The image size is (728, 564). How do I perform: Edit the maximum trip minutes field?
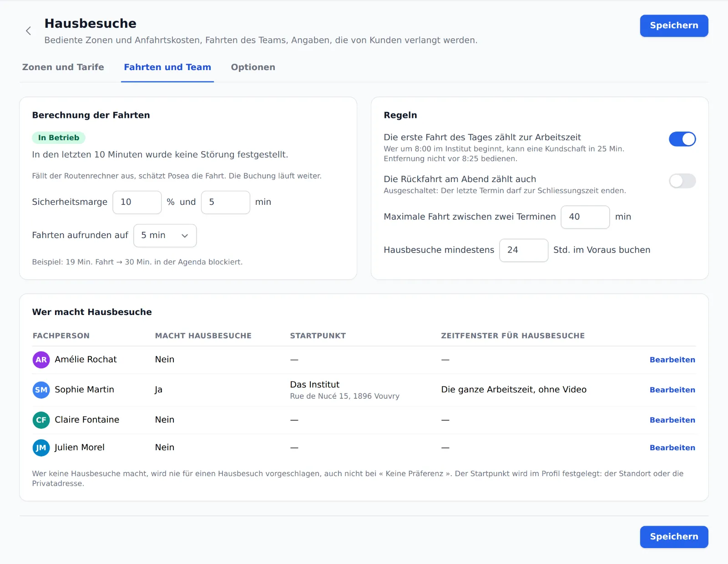[x=585, y=217]
